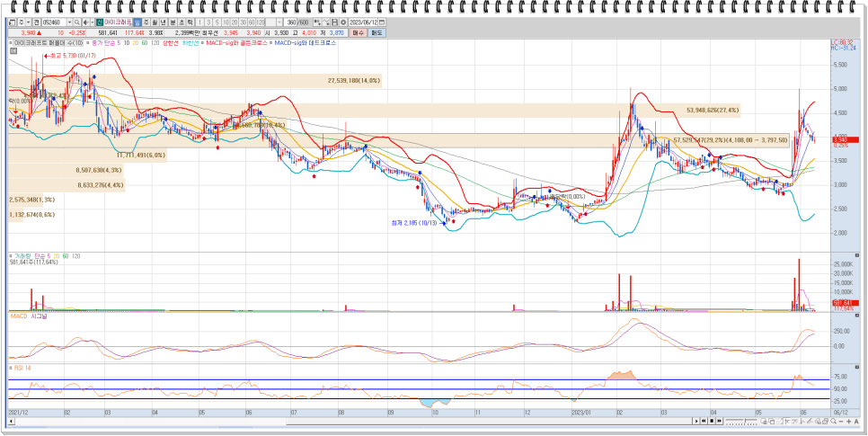Click the MACD-sig와 골든크로스 legend label
This screenshot has width=868, height=436.
pyautogui.click(x=236, y=42)
